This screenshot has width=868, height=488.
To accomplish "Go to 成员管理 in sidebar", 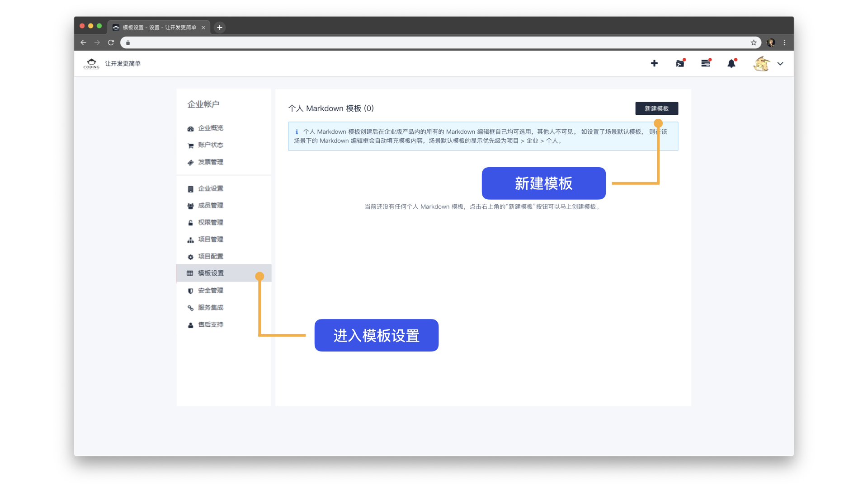I will tap(210, 205).
